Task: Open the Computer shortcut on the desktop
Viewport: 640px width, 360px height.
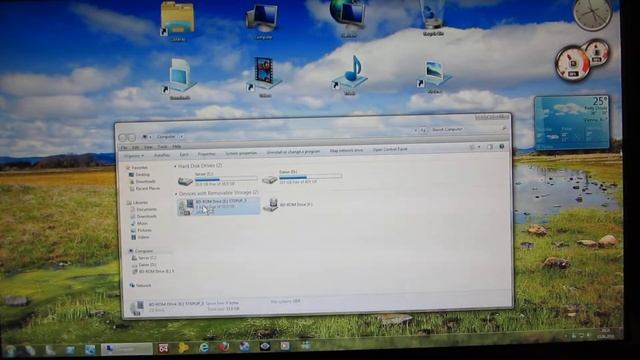Action: [263, 21]
